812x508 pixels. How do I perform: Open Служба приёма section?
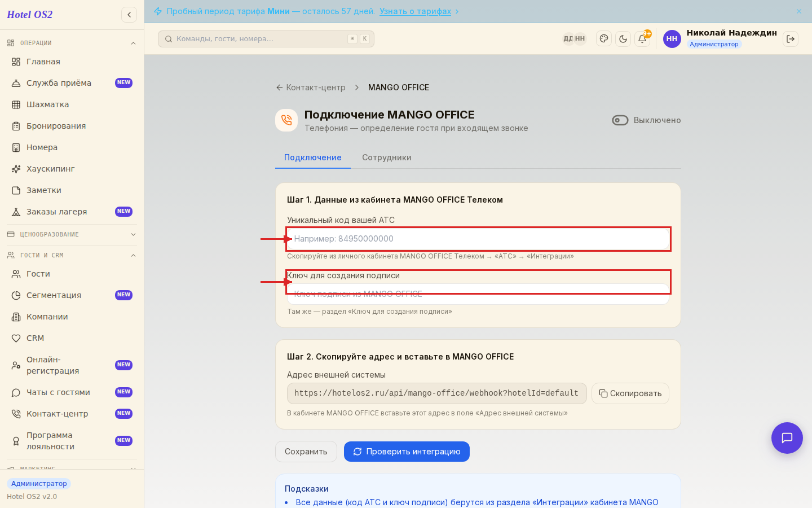(x=72, y=83)
